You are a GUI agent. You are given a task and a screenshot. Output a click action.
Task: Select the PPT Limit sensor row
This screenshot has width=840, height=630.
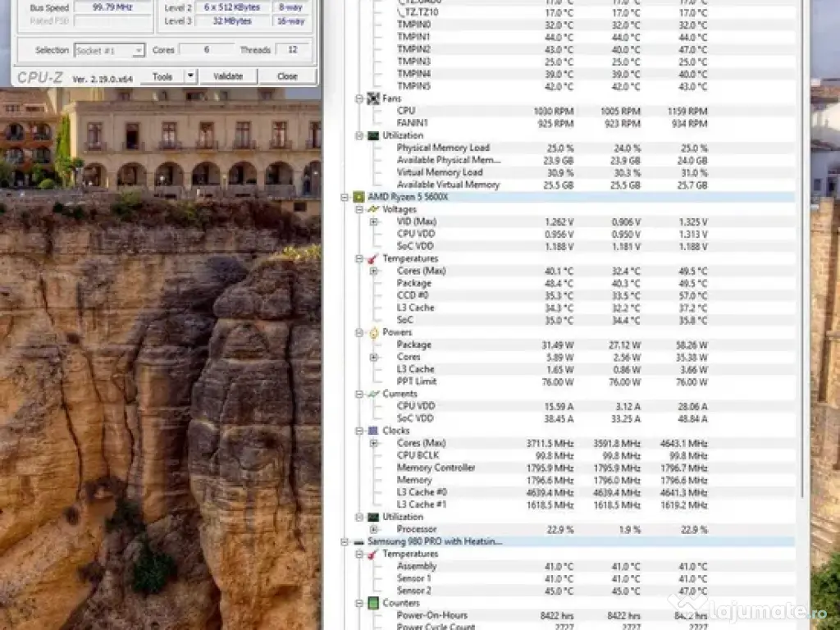(417, 381)
